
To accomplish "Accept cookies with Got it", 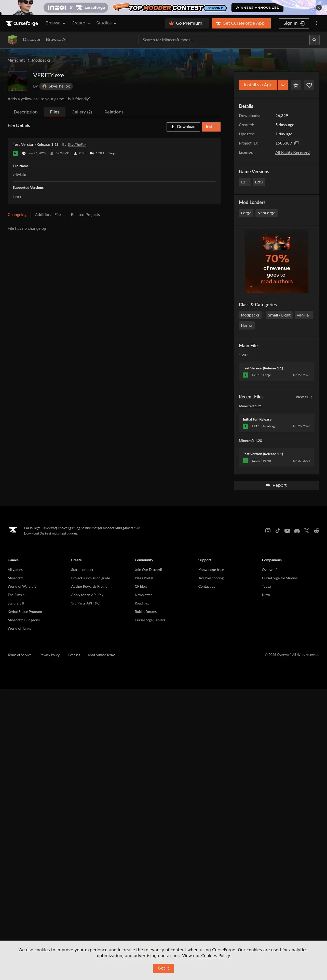I will click(x=163, y=968).
